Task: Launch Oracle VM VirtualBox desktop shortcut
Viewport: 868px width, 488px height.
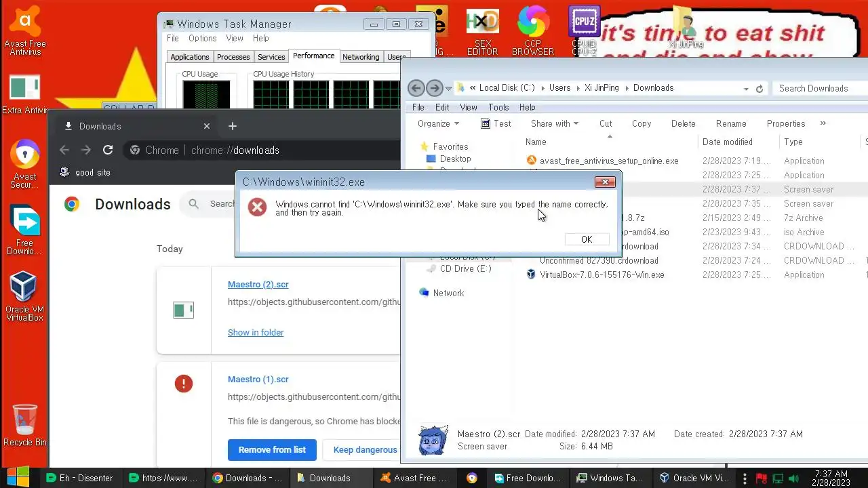Action: pyautogui.click(x=24, y=296)
